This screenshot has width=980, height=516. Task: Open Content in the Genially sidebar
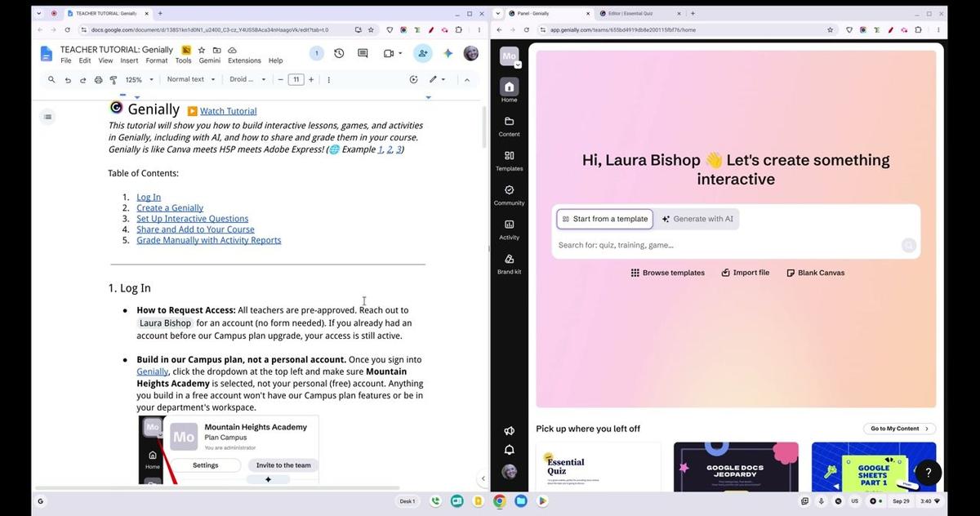[x=509, y=126]
